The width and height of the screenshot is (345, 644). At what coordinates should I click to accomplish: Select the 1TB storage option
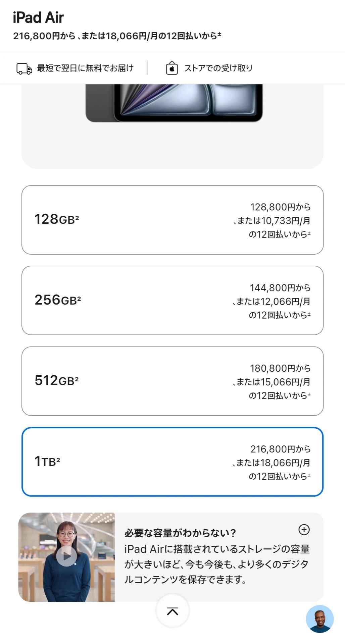(172, 462)
